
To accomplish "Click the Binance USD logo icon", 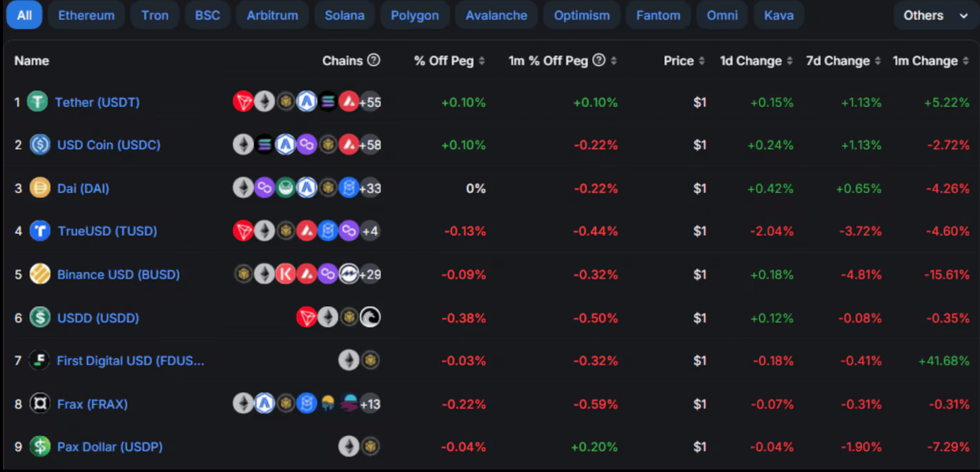I will tap(40, 274).
